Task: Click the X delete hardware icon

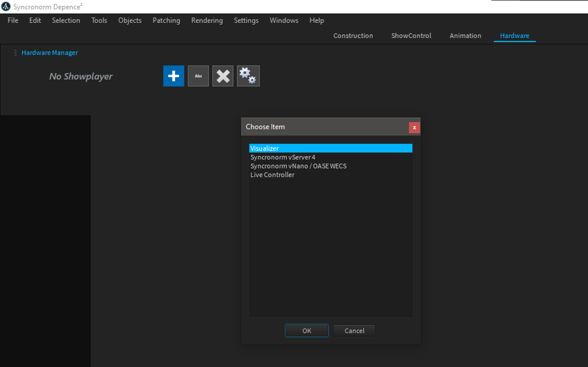Action: pyautogui.click(x=223, y=76)
